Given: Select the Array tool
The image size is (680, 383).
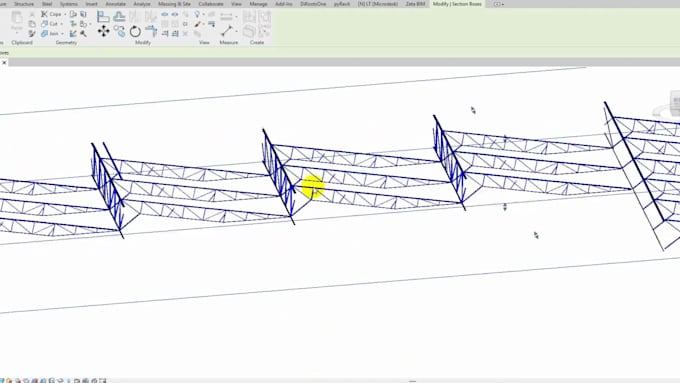Looking at the screenshot, I should [165, 24].
